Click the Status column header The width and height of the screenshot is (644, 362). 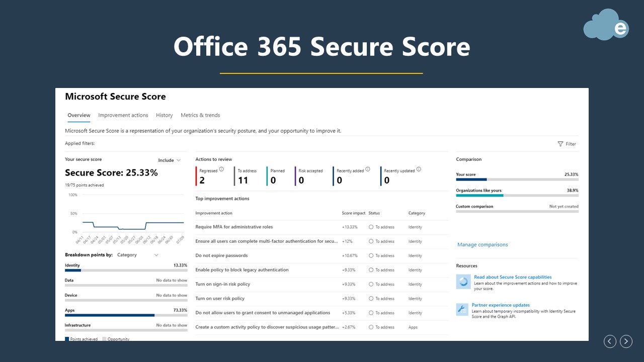click(374, 213)
